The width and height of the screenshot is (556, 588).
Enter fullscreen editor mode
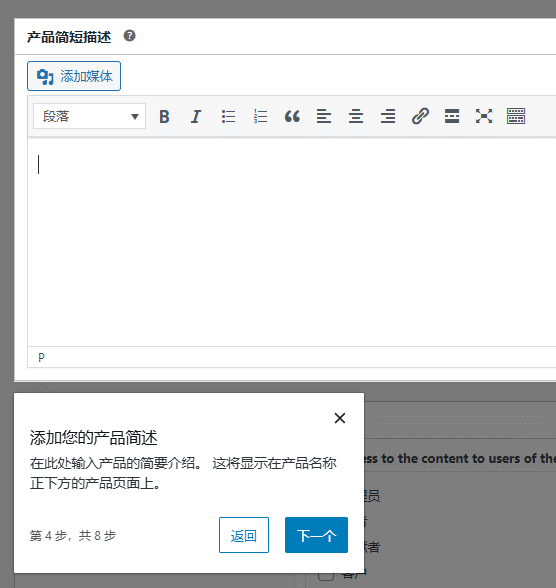[x=484, y=116]
